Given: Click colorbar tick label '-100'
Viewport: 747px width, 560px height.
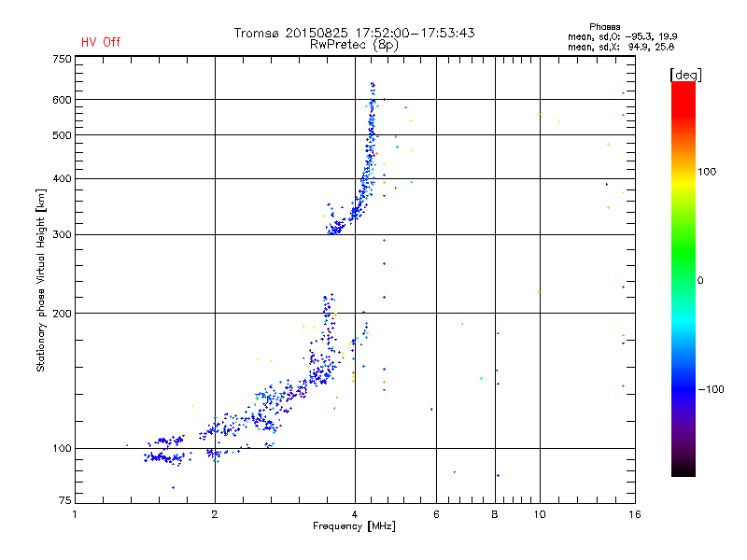Looking at the screenshot, I should pos(711,389).
